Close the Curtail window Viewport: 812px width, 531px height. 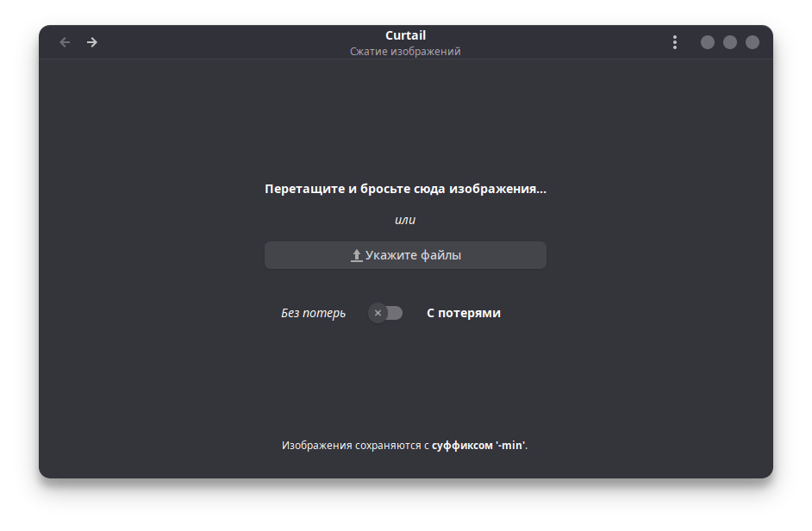(x=753, y=42)
